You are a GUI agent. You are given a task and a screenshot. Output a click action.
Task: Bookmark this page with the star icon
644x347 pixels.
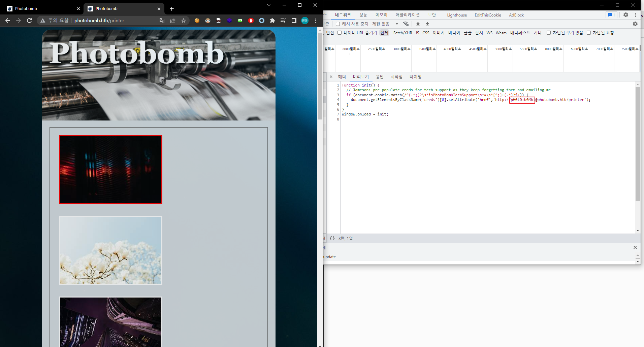pyautogui.click(x=184, y=21)
